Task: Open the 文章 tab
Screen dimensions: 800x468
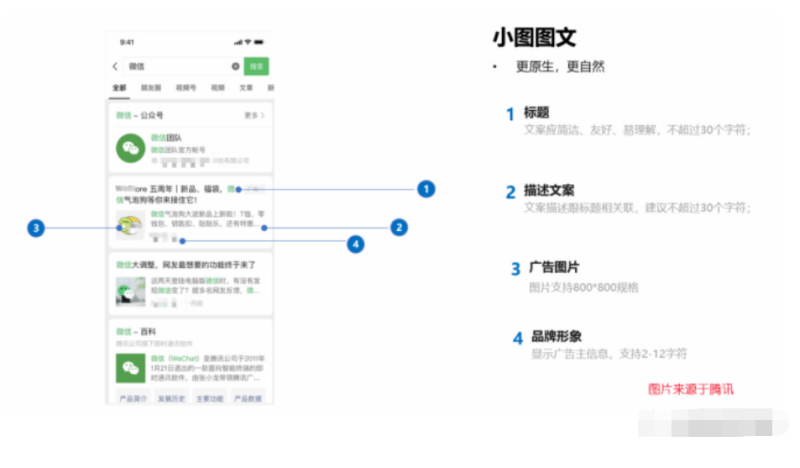Action: pyautogui.click(x=246, y=88)
